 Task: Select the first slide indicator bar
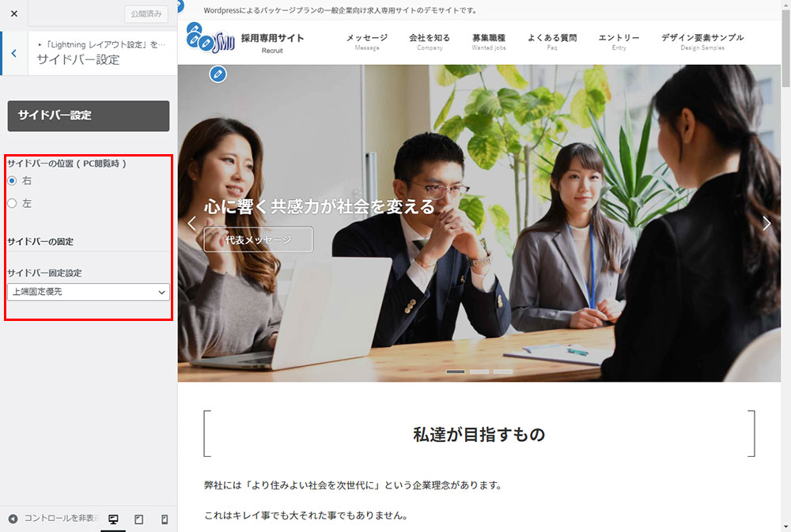[x=456, y=371]
